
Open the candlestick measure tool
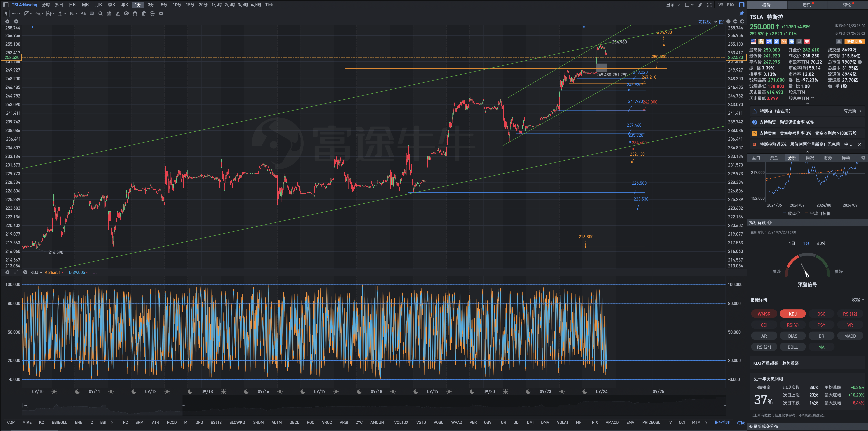tap(109, 13)
